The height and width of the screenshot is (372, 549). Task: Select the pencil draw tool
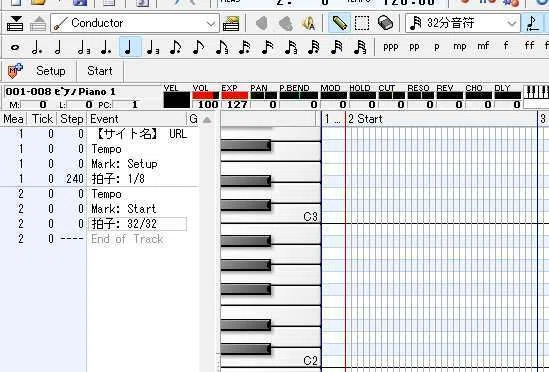pos(339,23)
